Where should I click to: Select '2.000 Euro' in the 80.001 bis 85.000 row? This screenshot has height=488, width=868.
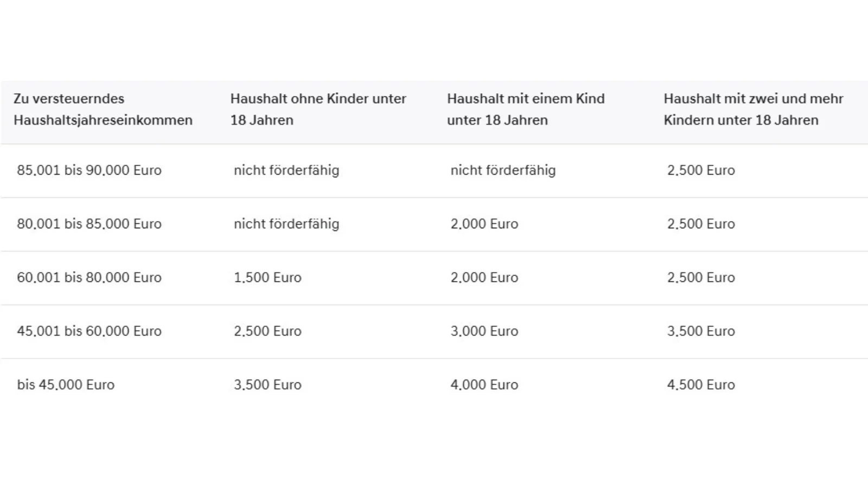pyautogui.click(x=484, y=224)
